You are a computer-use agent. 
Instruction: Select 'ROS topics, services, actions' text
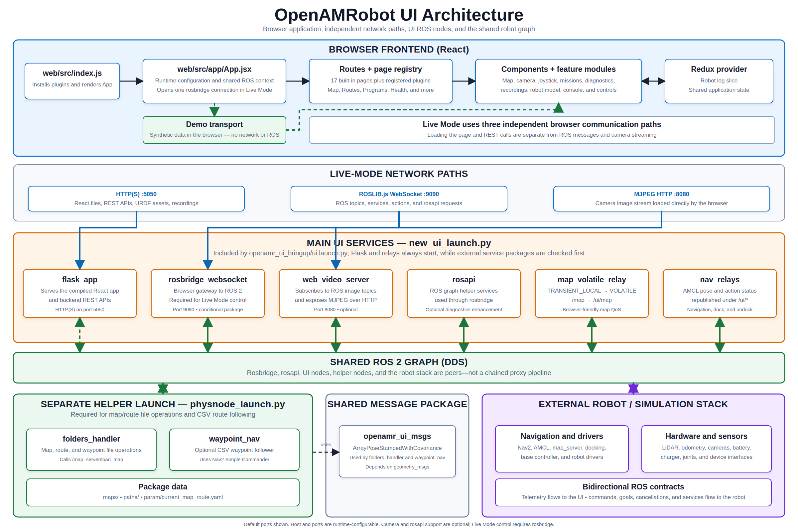(399, 203)
